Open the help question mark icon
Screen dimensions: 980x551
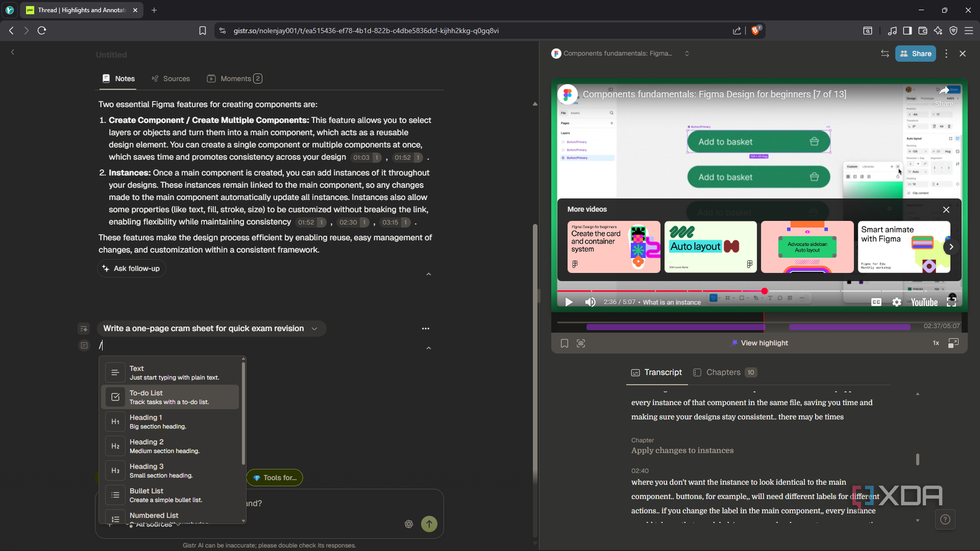946,520
